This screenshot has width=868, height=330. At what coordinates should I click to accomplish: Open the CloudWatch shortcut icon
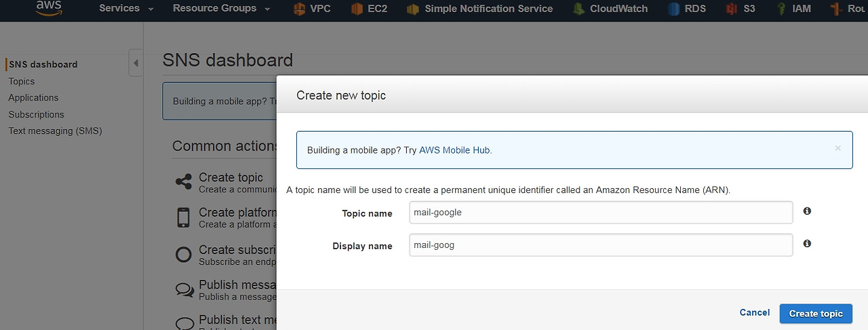(x=578, y=9)
